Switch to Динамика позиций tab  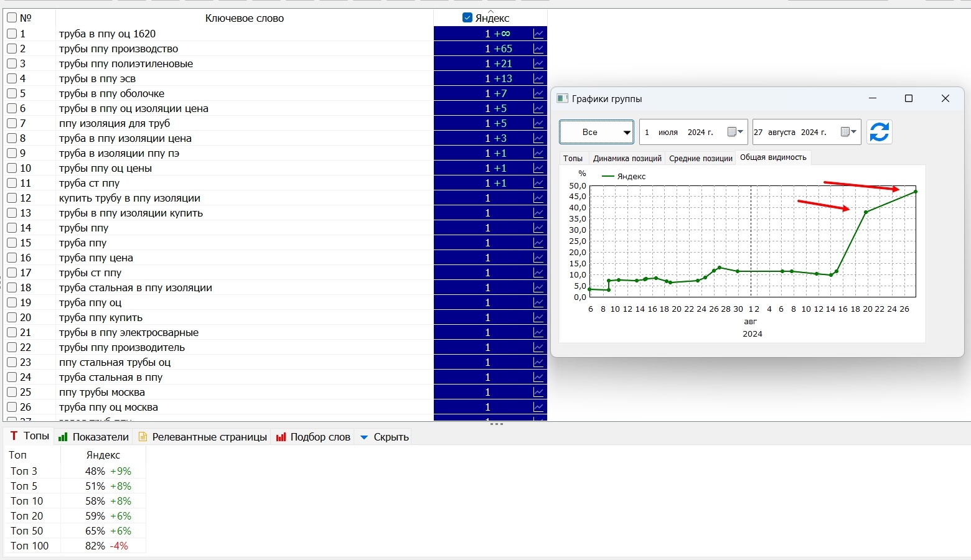627,158
